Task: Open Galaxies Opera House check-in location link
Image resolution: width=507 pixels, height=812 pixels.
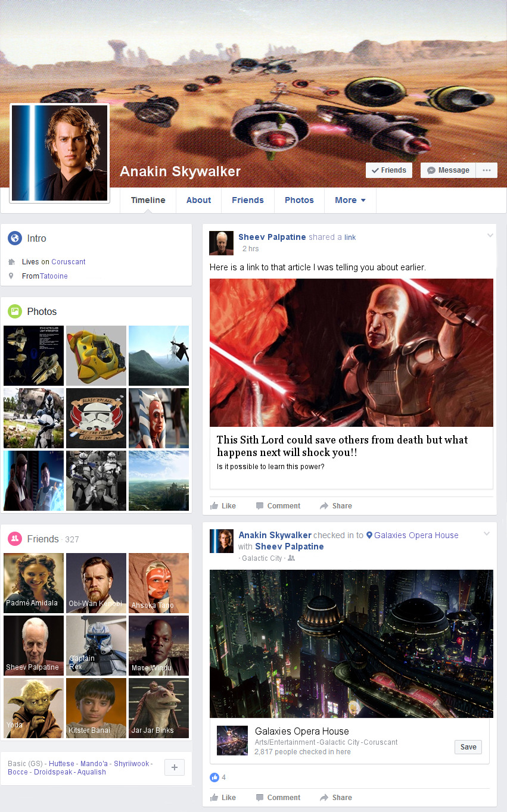Action: tap(416, 535)
